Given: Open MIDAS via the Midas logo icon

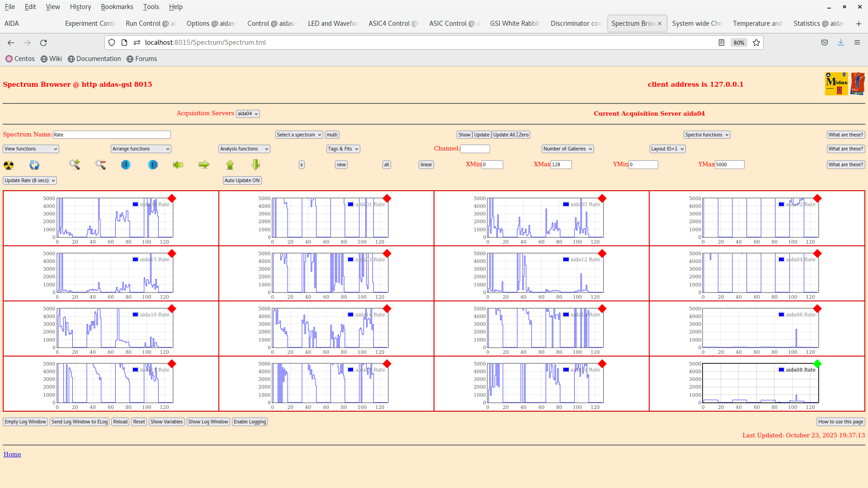Looking at the screenshot, I should pyautogui.click(x=836, y=84).
